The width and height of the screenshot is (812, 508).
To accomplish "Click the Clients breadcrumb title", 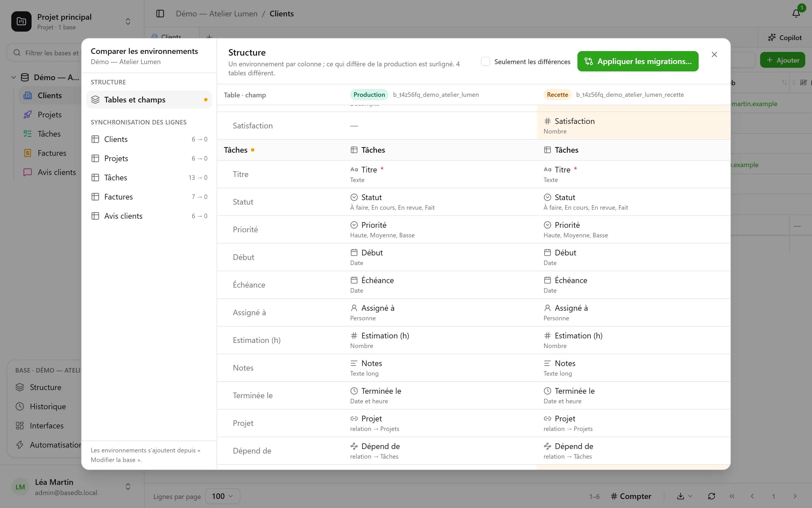I will [x=281, y=14].
